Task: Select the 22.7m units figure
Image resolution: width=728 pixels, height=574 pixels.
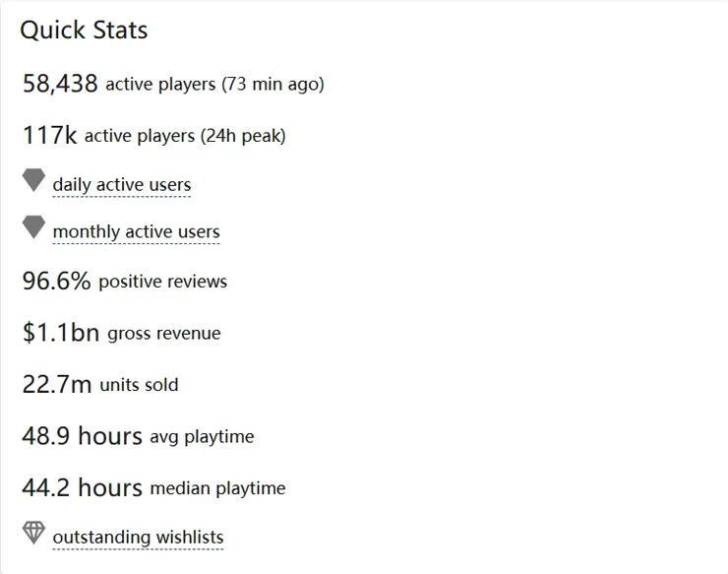Action: [56, 384]
